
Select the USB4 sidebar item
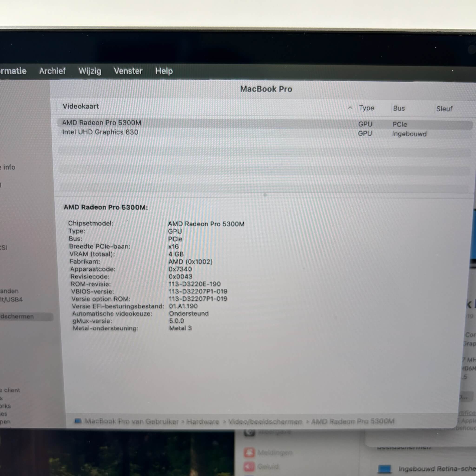(11, 299)
